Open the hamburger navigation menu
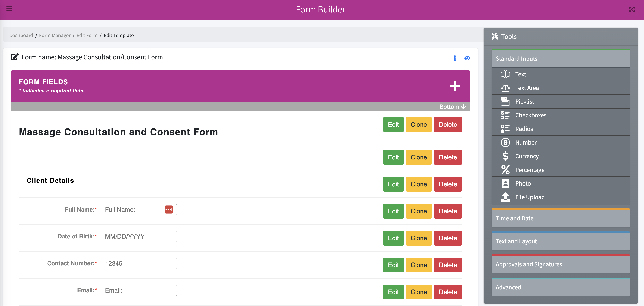The width and height of the screenshot is (644, 306). (9, 9)
